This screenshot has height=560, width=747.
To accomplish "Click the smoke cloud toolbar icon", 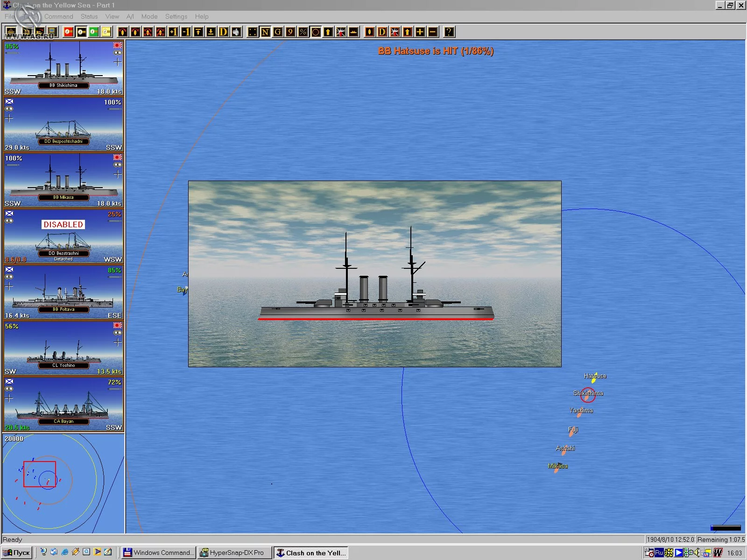I will 236,32.
